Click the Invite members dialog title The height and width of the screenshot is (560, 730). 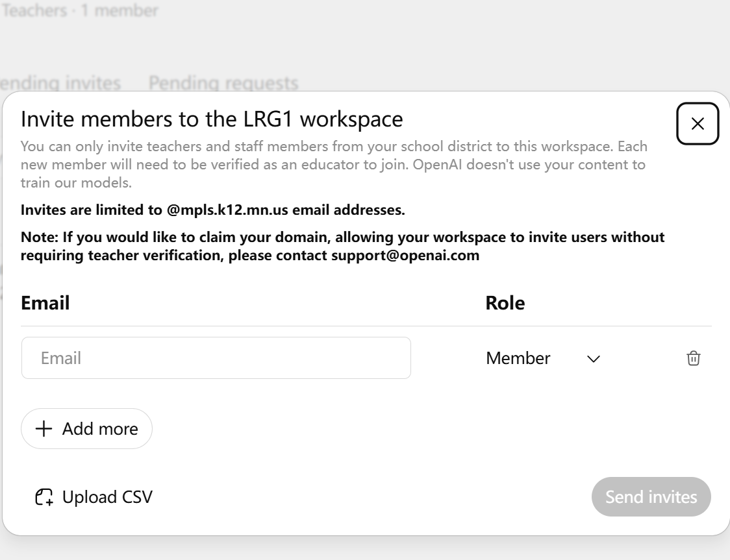tap(212, 119)
